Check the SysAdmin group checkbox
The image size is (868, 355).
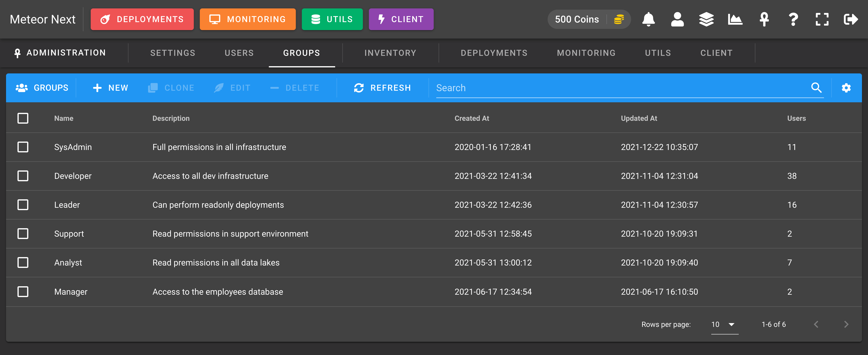[x=23, y=147]
